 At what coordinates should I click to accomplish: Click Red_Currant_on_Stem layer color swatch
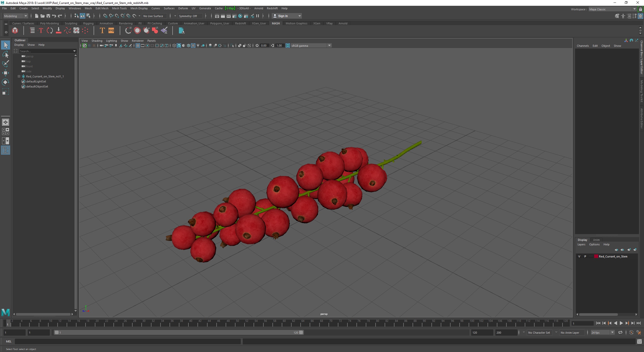pyautogui.click(x=596, y=256)
